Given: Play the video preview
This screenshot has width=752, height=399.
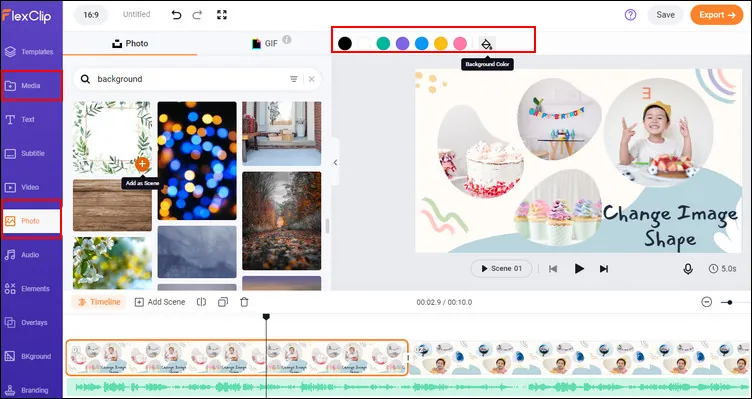Looking at the screenshot, I should pyautogui.click(x=579, y=269).
